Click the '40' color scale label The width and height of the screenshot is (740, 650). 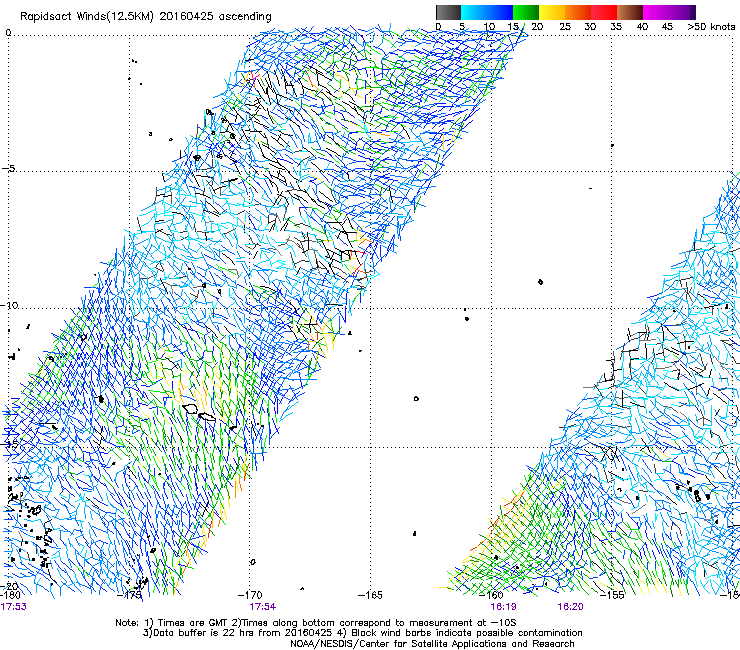642,26
